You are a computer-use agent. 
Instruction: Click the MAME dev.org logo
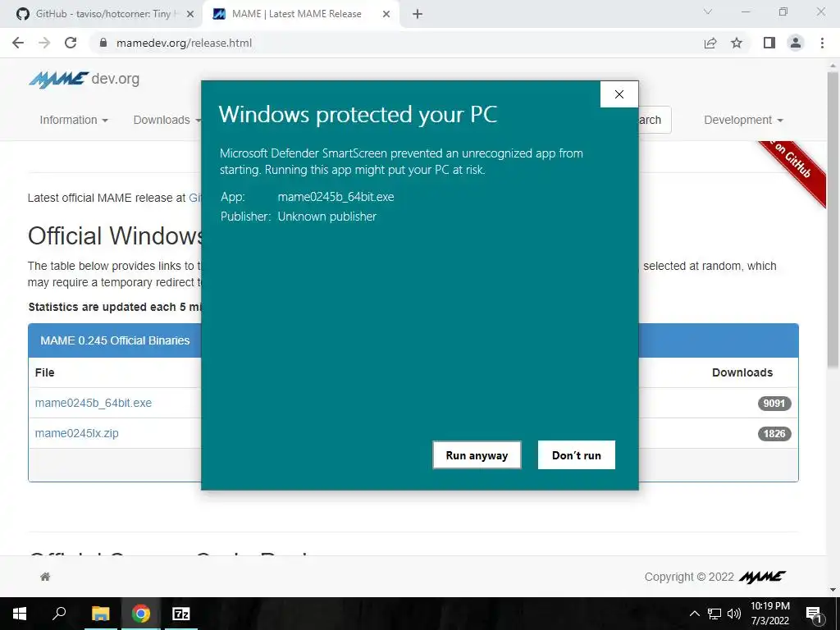point(84,80)
